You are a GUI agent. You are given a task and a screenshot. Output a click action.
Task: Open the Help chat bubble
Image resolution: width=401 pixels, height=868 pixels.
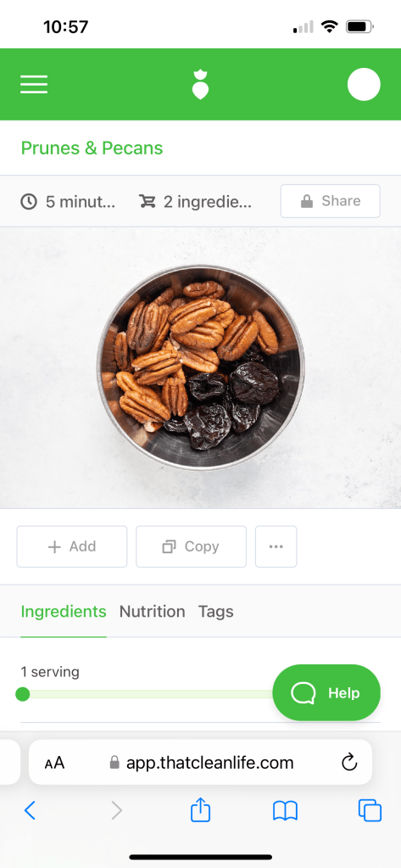(326, 692)
